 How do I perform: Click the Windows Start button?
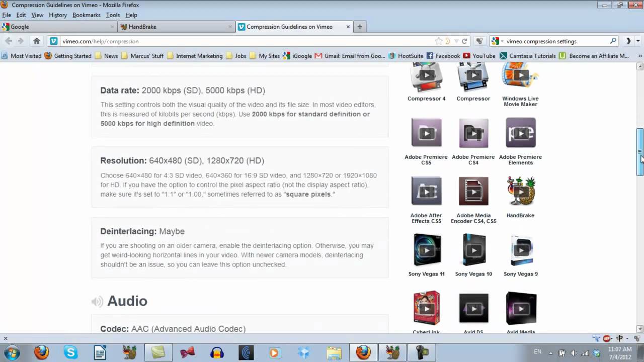(12, 352)
